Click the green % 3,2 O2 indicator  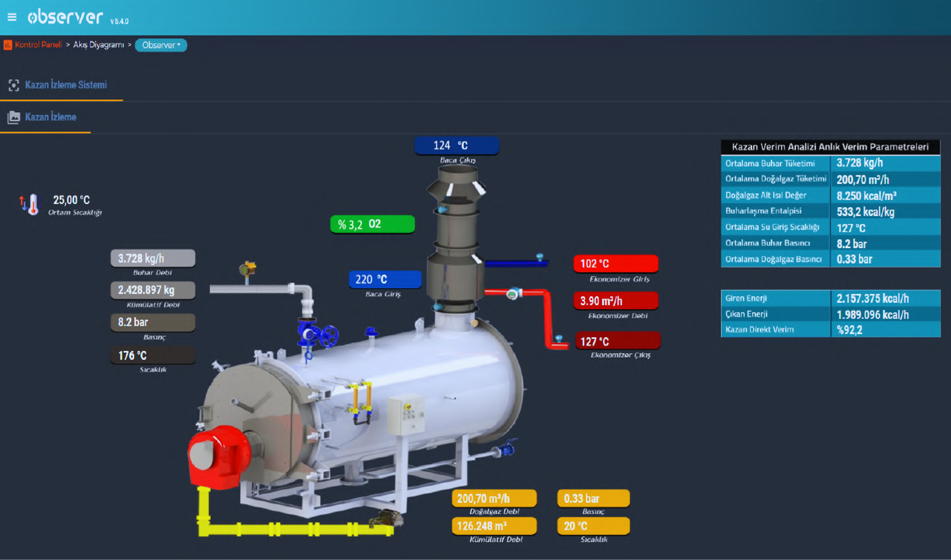[372, 224]
